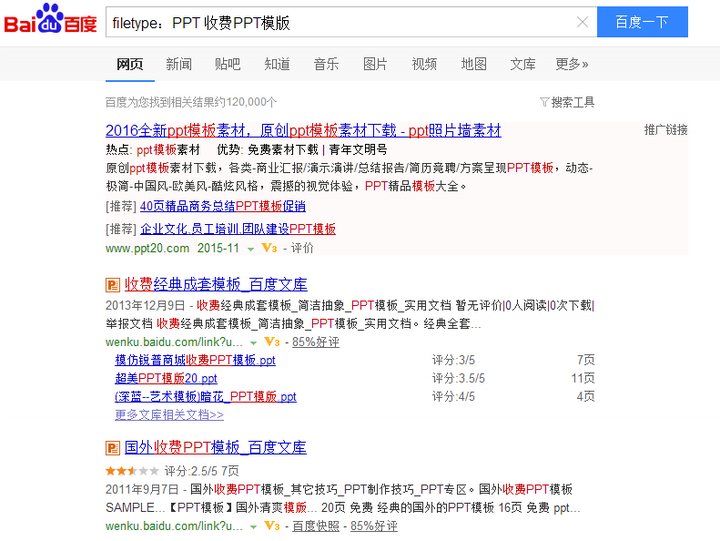720x541 pixels.
Task: Click the 11页 page count
Action: pyautogui.click(x=583, y=378)
